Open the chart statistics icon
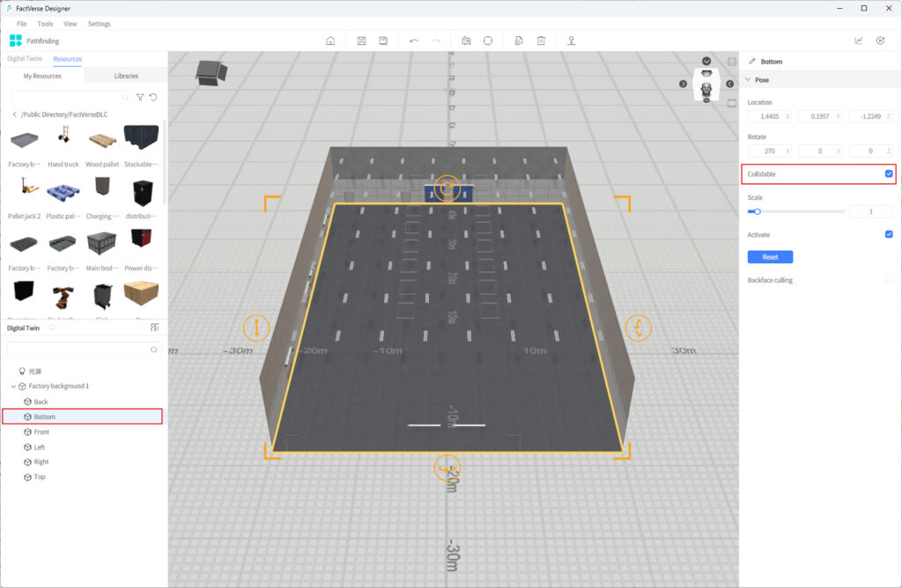The image size is (902, 588). (x=858, y=40)
